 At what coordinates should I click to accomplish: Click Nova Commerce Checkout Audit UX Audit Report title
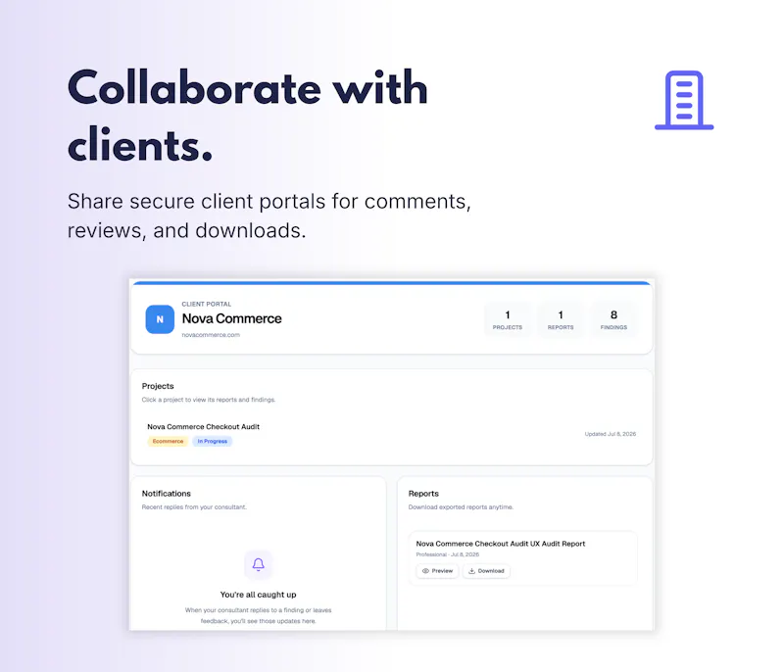[500, 544]
